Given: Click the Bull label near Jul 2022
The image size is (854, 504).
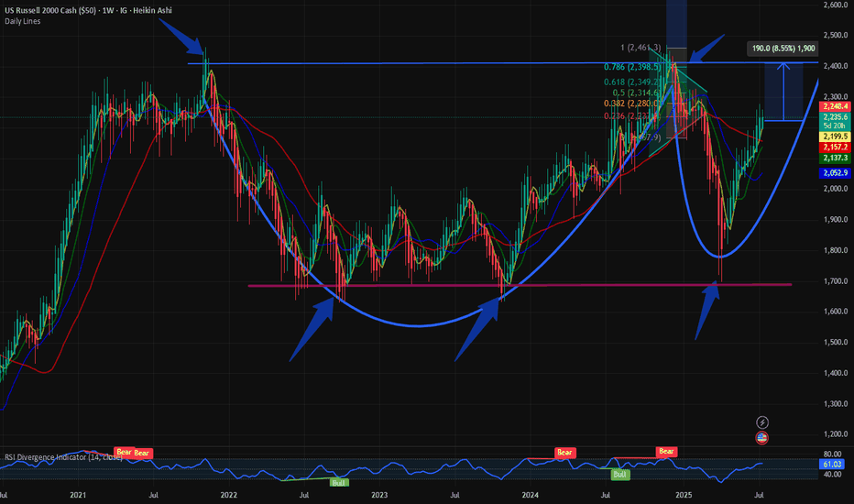Looking at the screenshot, I should (338, 483).
